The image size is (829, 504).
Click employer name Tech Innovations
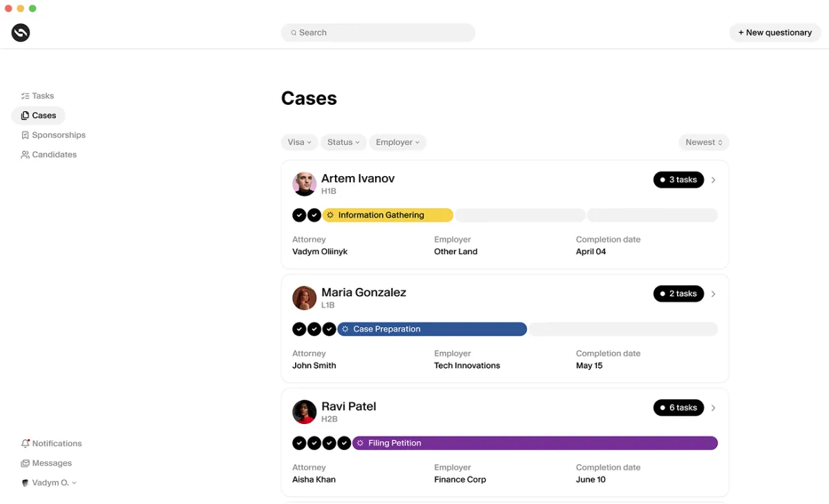pyautogui.click(x=467, y=366)
